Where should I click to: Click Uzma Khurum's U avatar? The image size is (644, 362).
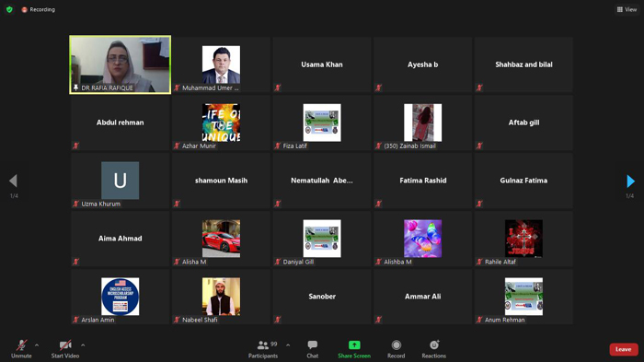[x=120, y=181]
